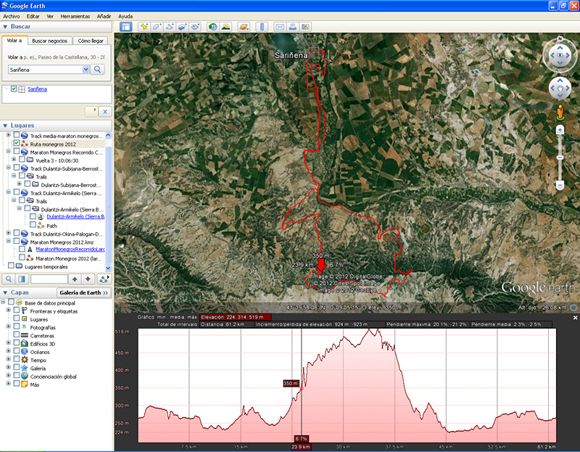This screenshot has height=452, width=580.
Task: Check the Path item checkbox
Action: coord(33,225)
